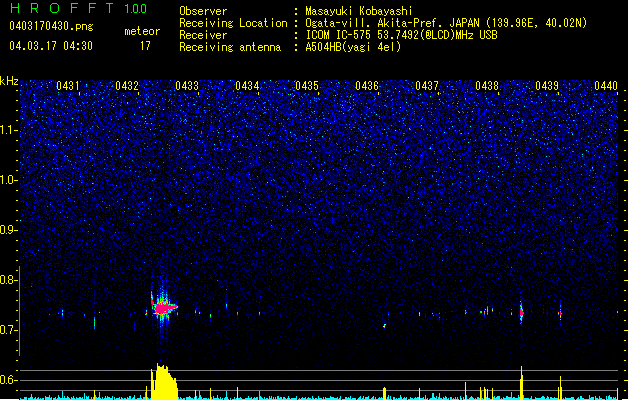629x400 pixels.
Task: Click the 0438 time marker
Action: 487,86
